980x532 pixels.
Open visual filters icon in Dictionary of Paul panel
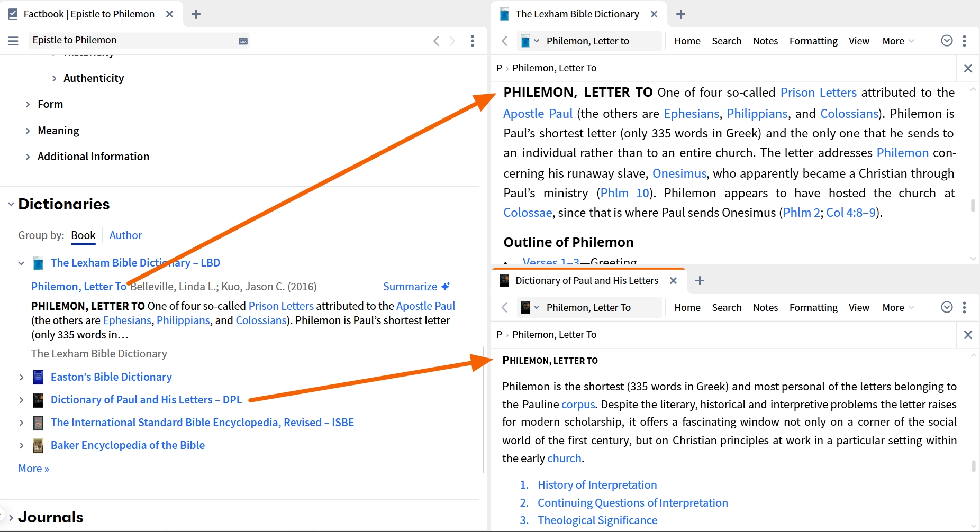(947, 307)
